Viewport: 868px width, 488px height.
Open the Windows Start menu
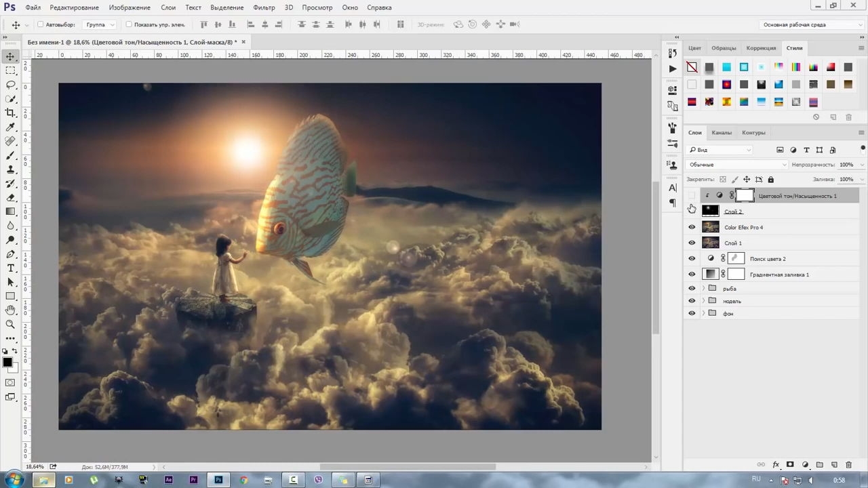(x=13, y=480)
